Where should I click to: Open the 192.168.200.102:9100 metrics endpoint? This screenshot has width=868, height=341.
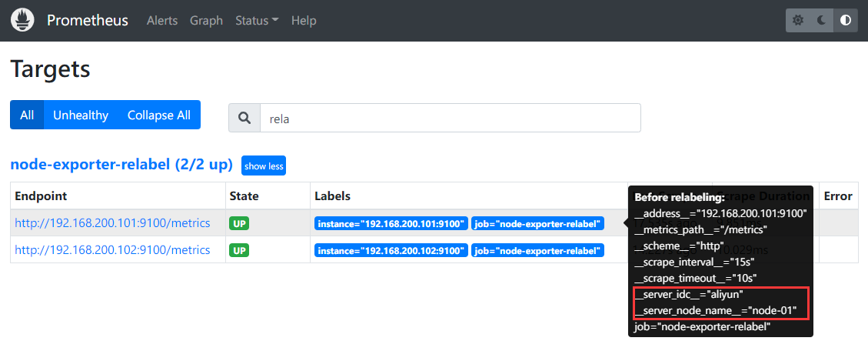click(112, 250)
